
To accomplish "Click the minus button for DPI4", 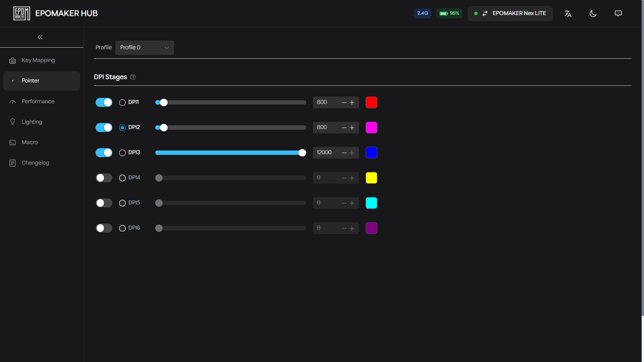I will coord(344,178).
